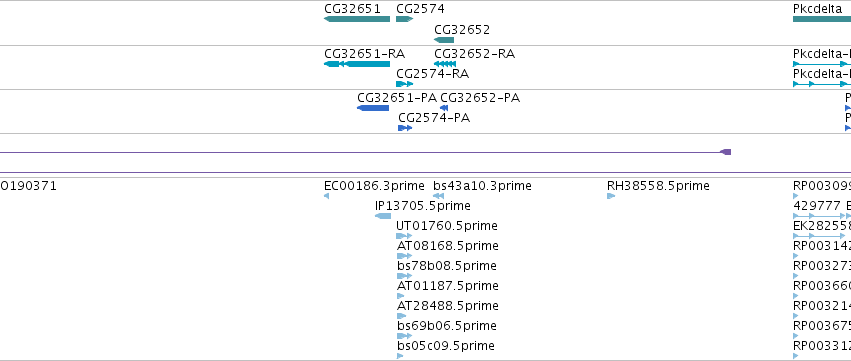Select the purple block at the end of the long line
Viewport: 851px width, 361px height.
tap(726, 152)
